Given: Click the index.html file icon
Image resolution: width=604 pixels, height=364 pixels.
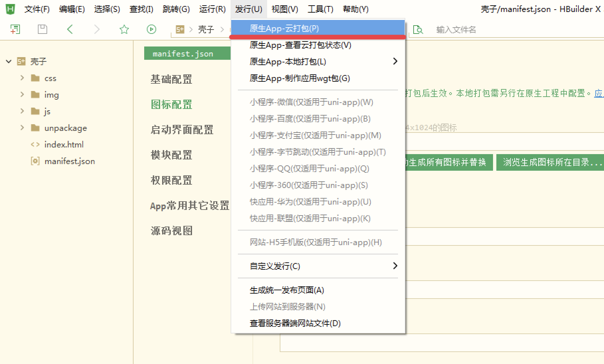Looking at the screenshot, I should [35, 144].
